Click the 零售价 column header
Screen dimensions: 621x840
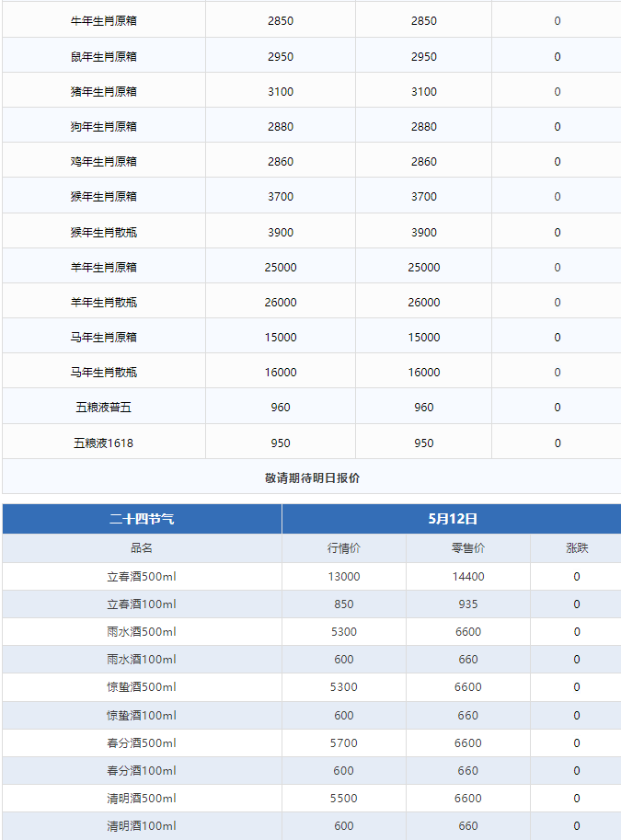click(468, 548)
